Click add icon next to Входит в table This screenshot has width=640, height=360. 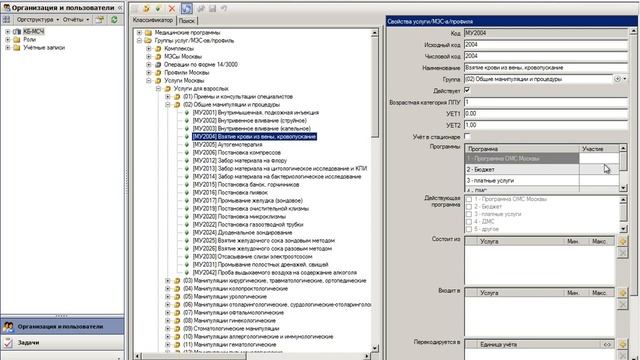pyautogui.click(x=622, y=293)
